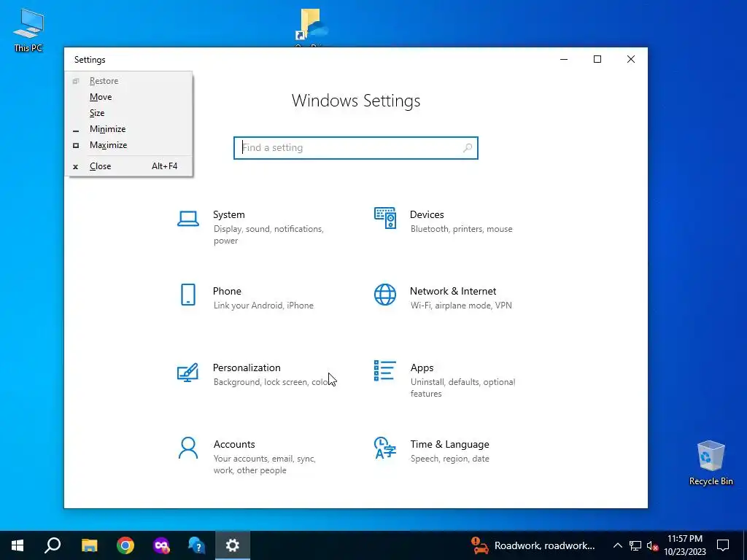Click the Roadwork news text in taskbar

tap(544, 545)
